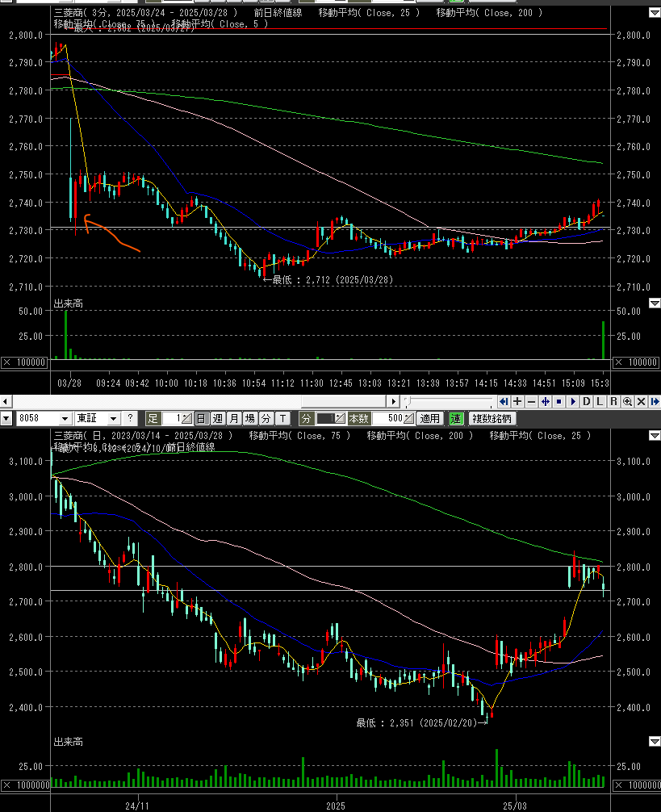Click the chart zoom slider handle
This screenshot has width=661, height=812.
pyautogui.click(x=407, y=400)
